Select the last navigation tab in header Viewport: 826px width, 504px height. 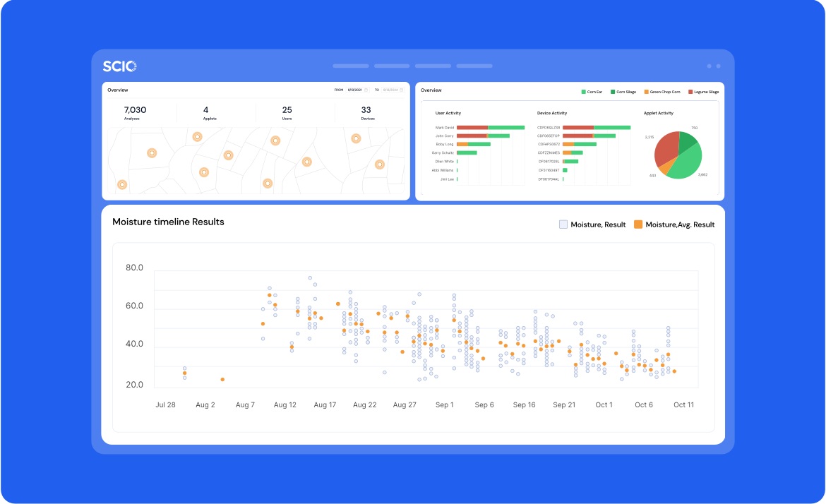pyautogui.click(x=474, y=66)
